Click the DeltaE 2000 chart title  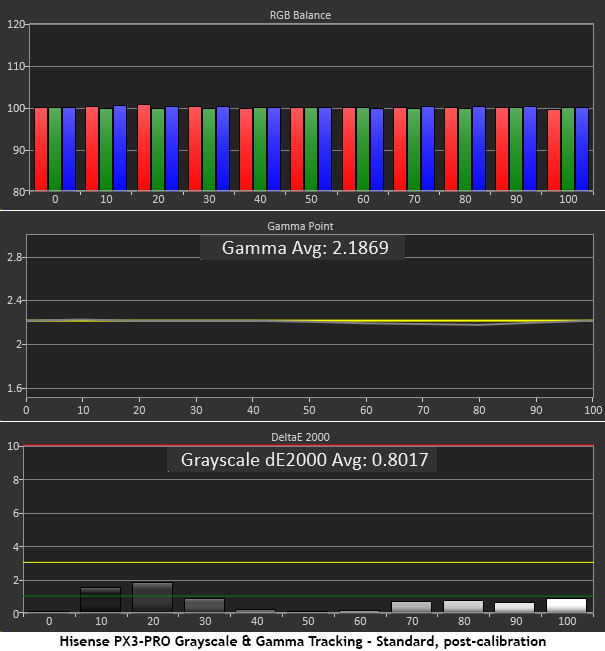click(x=300, y=437)
